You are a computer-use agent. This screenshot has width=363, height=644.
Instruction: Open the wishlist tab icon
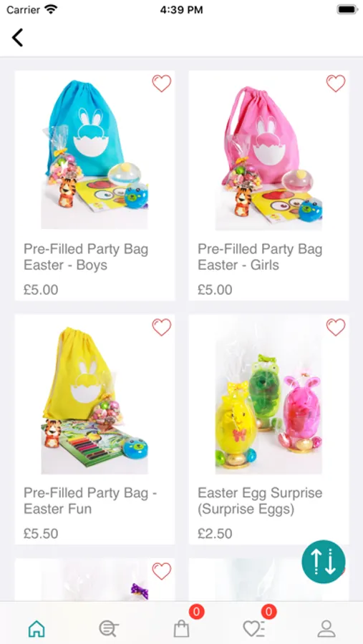pos(253,628)
